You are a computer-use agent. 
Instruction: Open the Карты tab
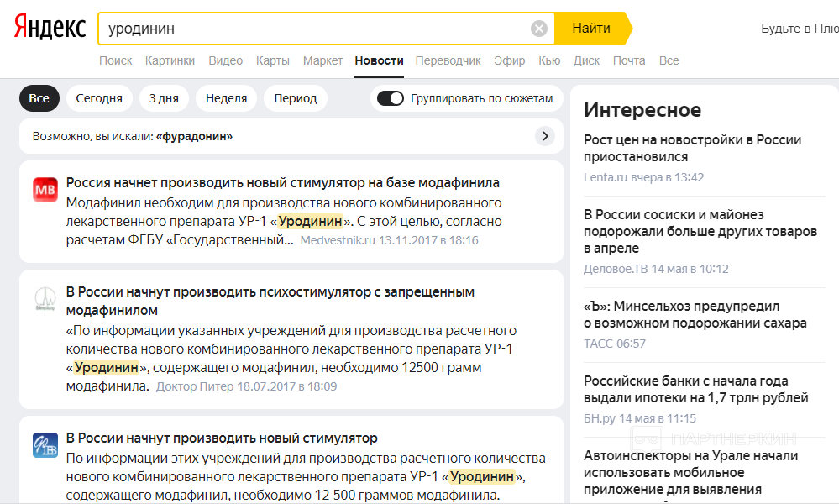coord(273,60)
